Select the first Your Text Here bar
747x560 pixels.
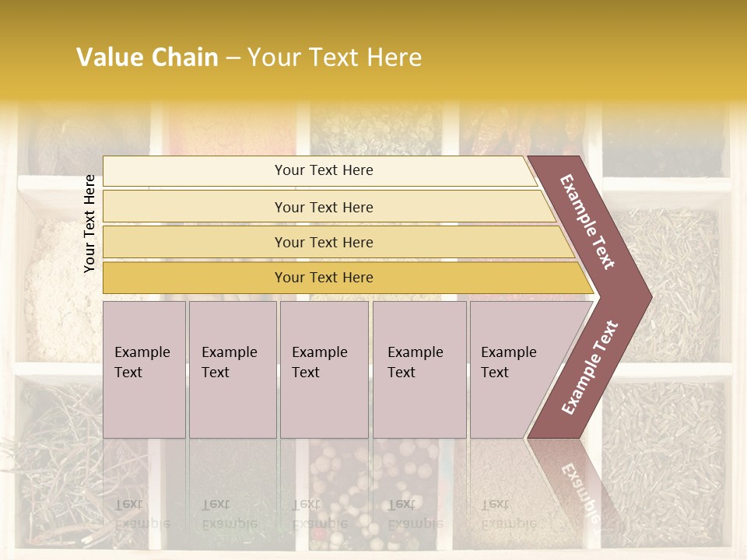tap(320, 170)
